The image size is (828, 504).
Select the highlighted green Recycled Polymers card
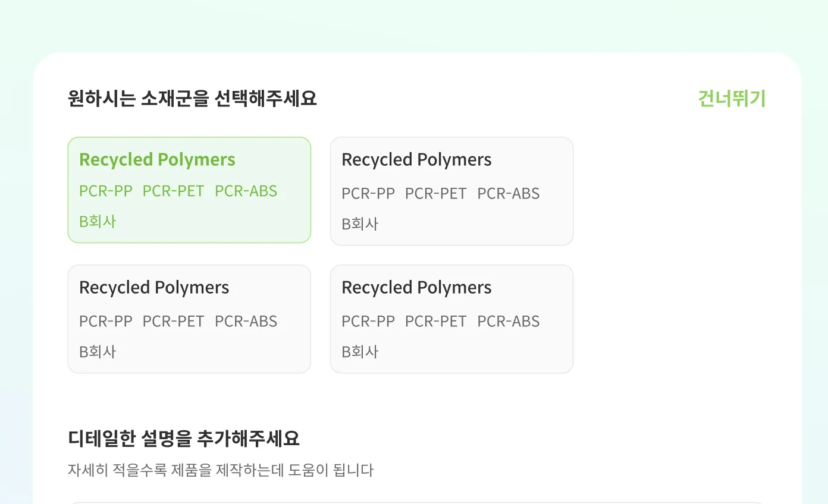tap(189, 190)
